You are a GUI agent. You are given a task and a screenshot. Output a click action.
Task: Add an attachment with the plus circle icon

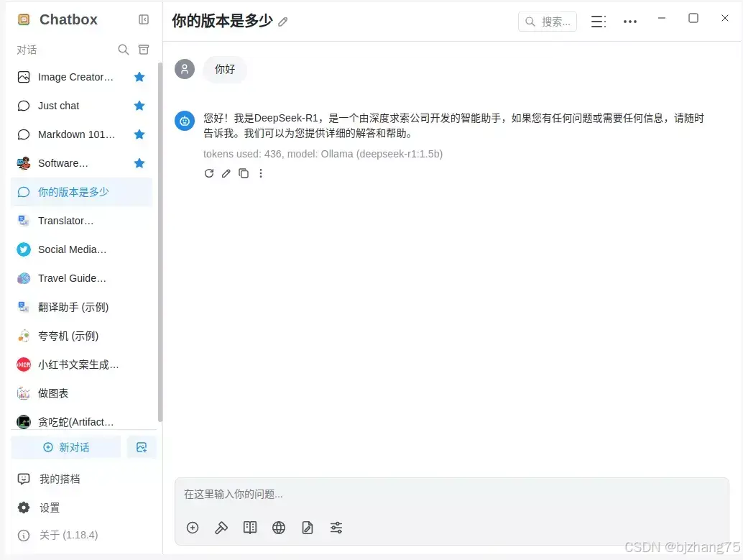[x=193, y=528]
